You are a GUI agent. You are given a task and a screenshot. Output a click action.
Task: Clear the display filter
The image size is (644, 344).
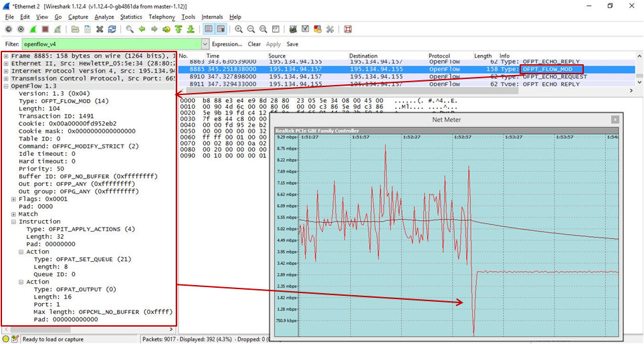coord(254,44)
